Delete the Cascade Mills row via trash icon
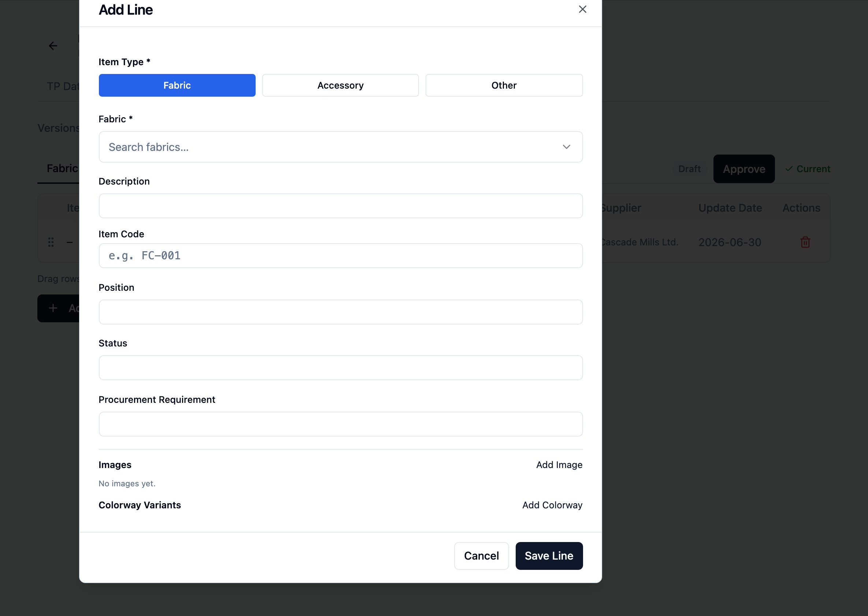 [805, 242]
